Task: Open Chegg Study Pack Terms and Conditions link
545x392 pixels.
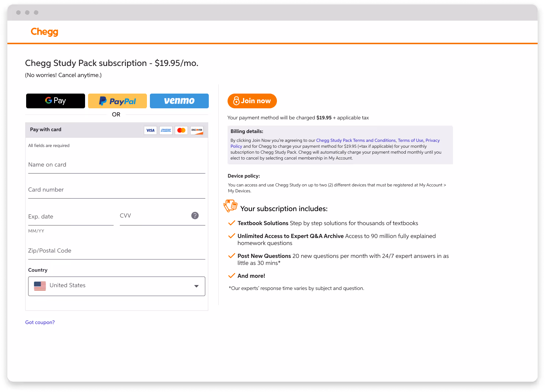Action: (x=356, y=140)
